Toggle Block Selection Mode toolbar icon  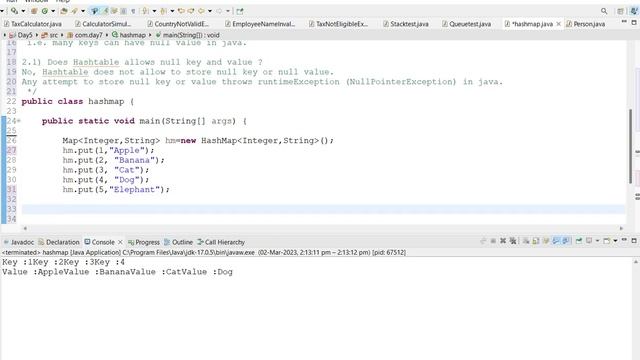pyautogui.click(x=123, y=11)
